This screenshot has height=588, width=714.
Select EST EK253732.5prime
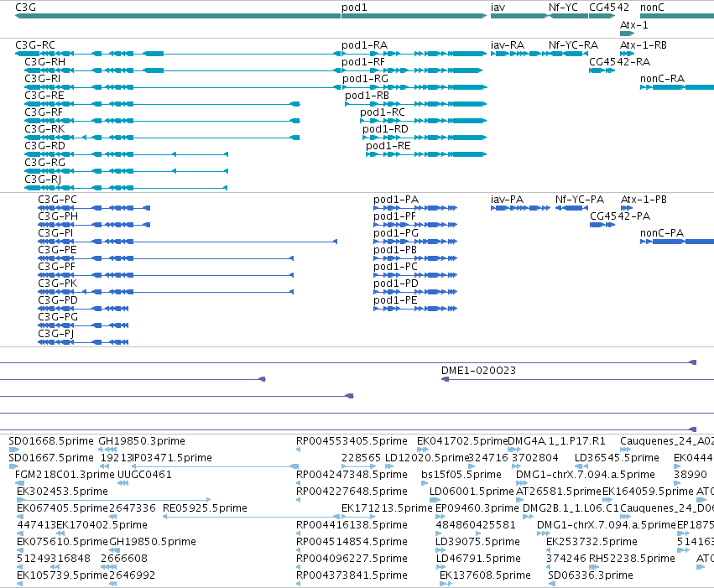550,550
